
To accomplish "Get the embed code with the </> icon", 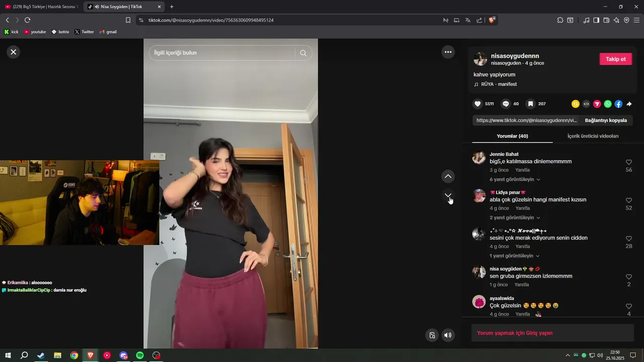I will [586, 104].
